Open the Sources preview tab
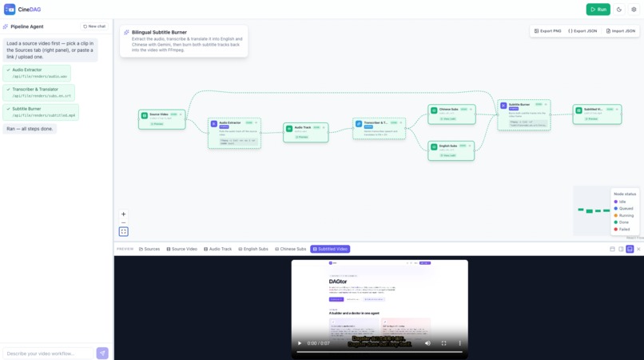The image size is (644, 360). (x=149, y=249)
